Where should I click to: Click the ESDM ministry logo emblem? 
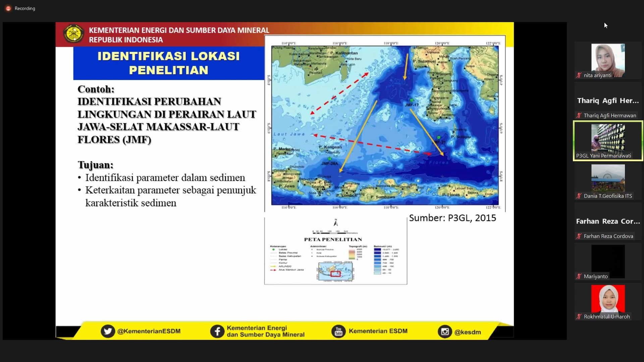point(73,34)
